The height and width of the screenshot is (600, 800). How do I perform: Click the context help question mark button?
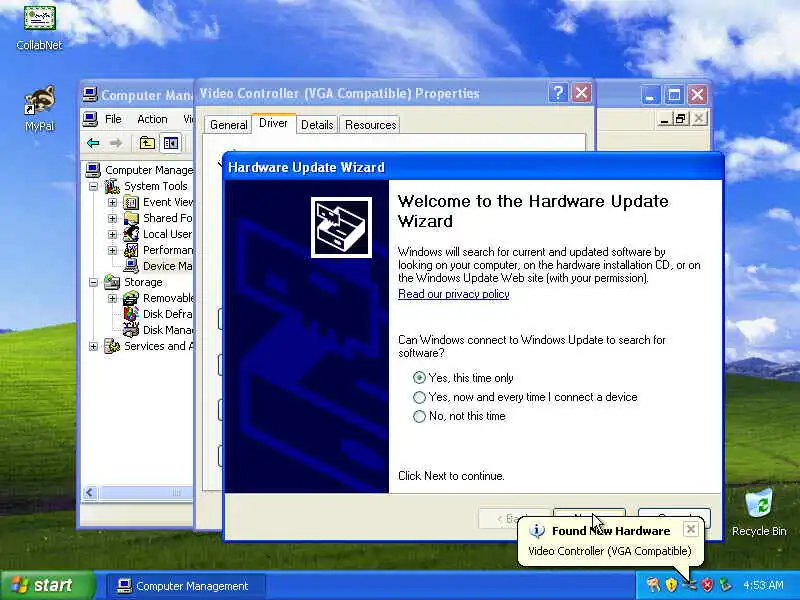[558, 93]
